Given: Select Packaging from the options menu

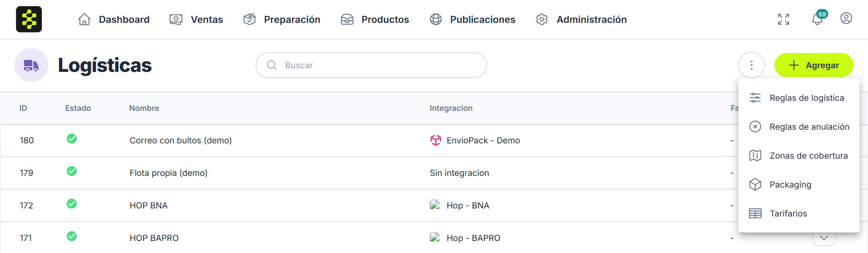Looking at the screenshot, I should pyautogui.click(x=799, y=184).
